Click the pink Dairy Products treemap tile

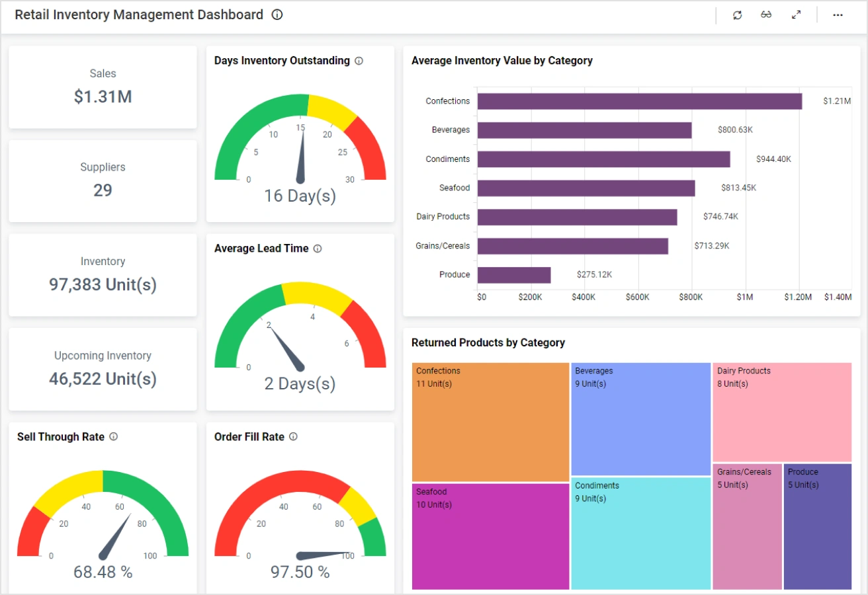(x=781, y=412)
